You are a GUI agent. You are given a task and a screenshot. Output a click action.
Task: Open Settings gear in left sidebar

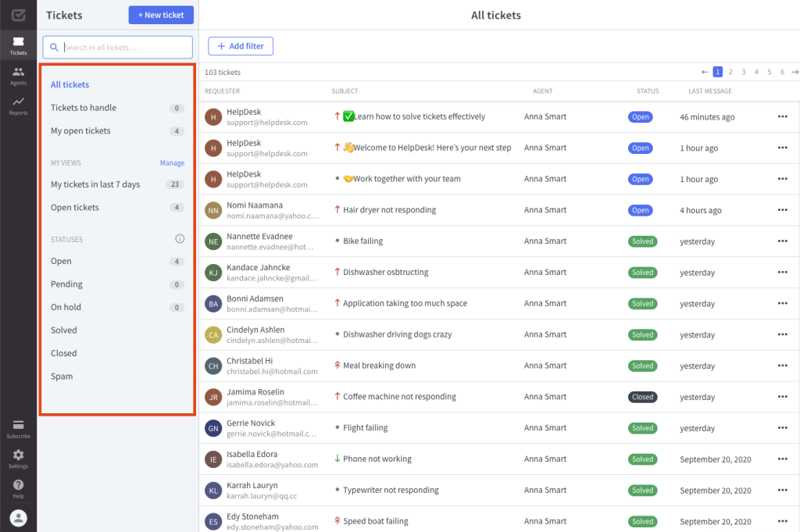18,459
